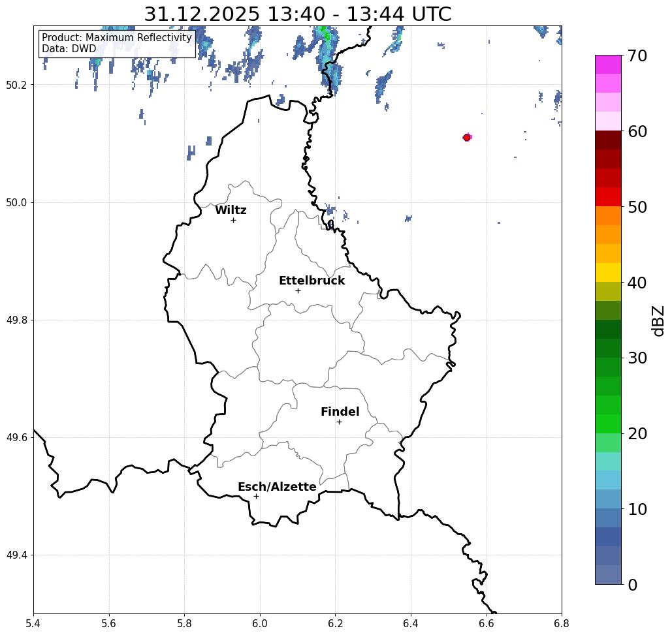Click the longitude 6.6 axis label
Screen dimensions: 672x635
click(x=487, y=623)
